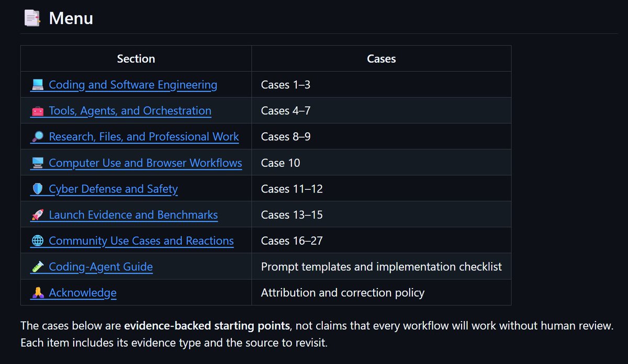Go to the Acknowledge section link
Screen dimensions: 628x364
coord(83,293)
